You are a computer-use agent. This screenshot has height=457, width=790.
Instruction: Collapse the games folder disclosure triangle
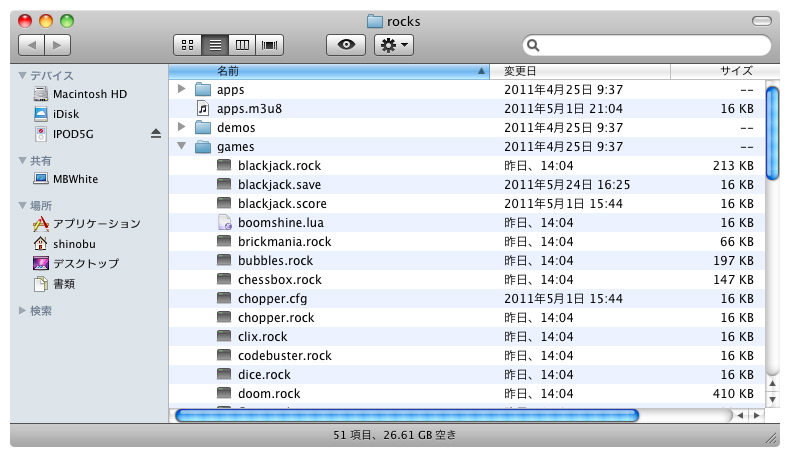[x=181, y=147]
